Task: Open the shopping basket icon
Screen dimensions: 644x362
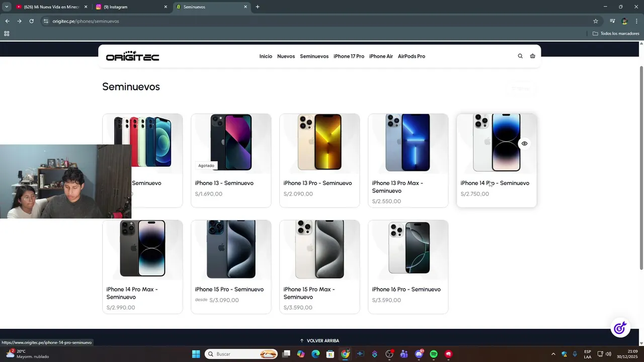Action: point(532,56)
